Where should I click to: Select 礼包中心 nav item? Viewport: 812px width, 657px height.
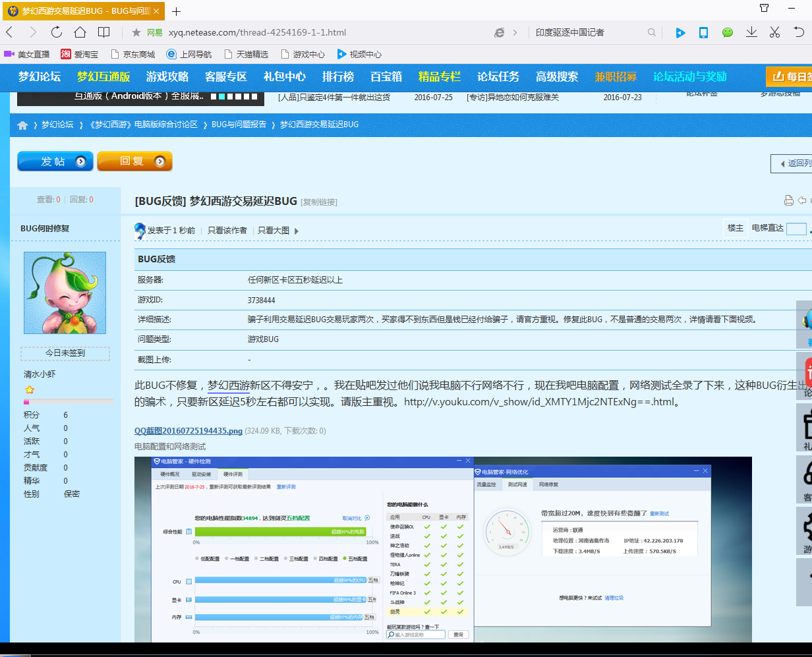[285, 76]
